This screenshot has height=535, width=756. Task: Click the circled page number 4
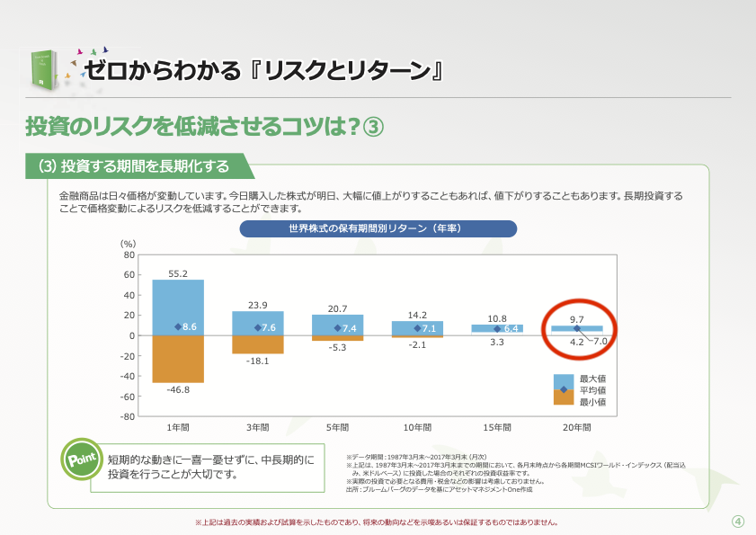[738, 522]
